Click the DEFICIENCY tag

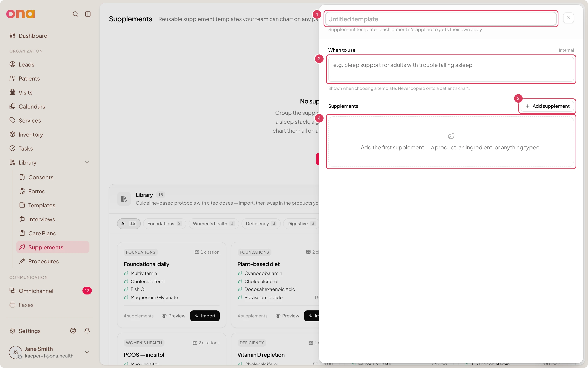pos(252,343)
